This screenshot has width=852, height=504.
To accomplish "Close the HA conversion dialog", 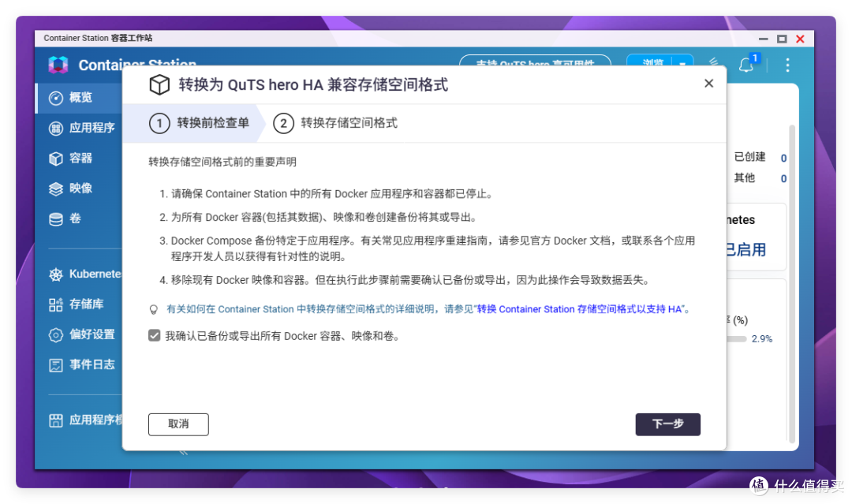I will pos(708,83).
